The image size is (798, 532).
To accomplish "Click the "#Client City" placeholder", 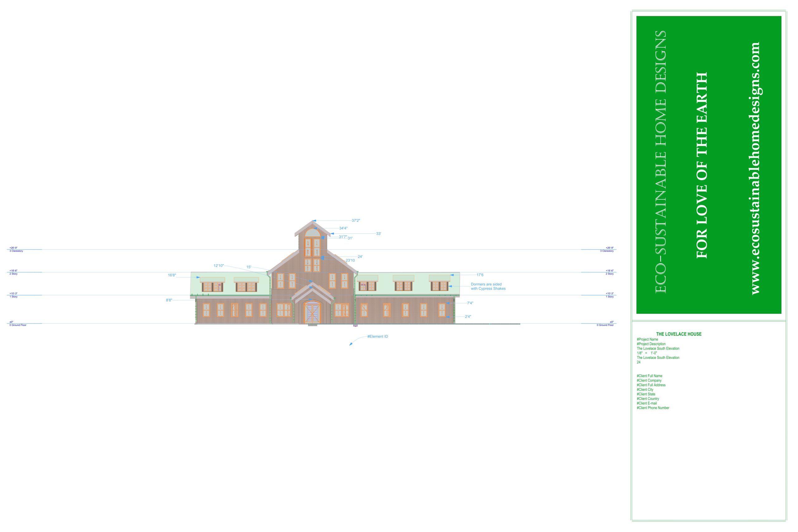I will coord(645,390).
